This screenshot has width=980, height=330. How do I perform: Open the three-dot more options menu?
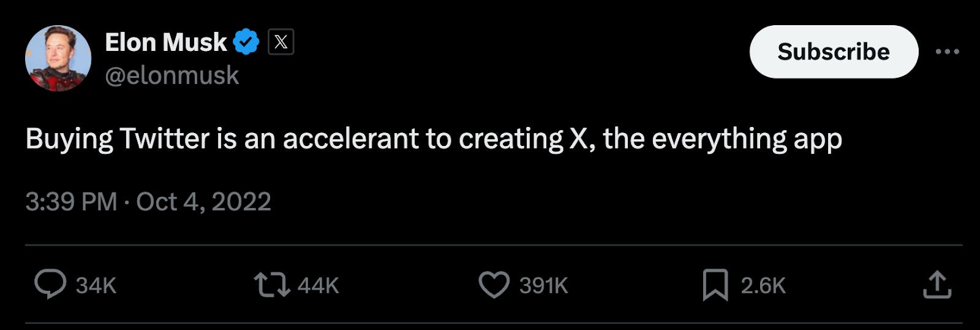click(x=947, y=52)
